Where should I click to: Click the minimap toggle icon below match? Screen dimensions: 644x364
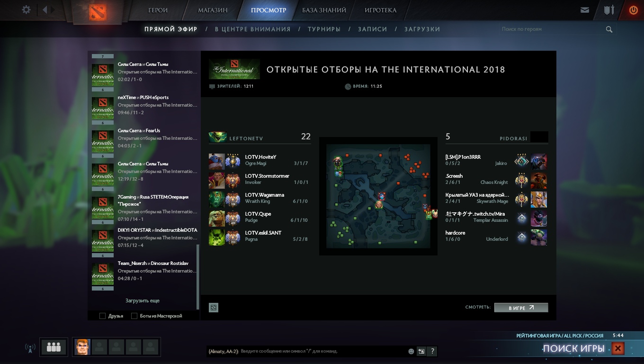point(214,308)
